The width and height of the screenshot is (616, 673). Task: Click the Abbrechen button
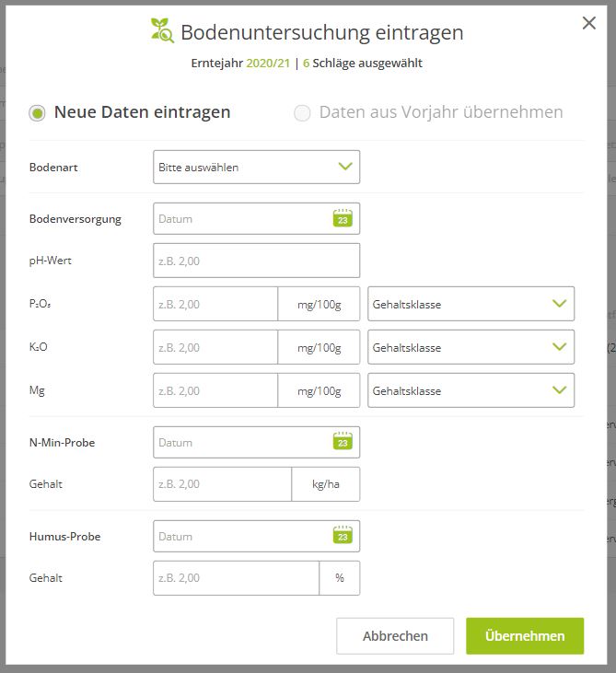pyautogui.click(x=395, y=636)
